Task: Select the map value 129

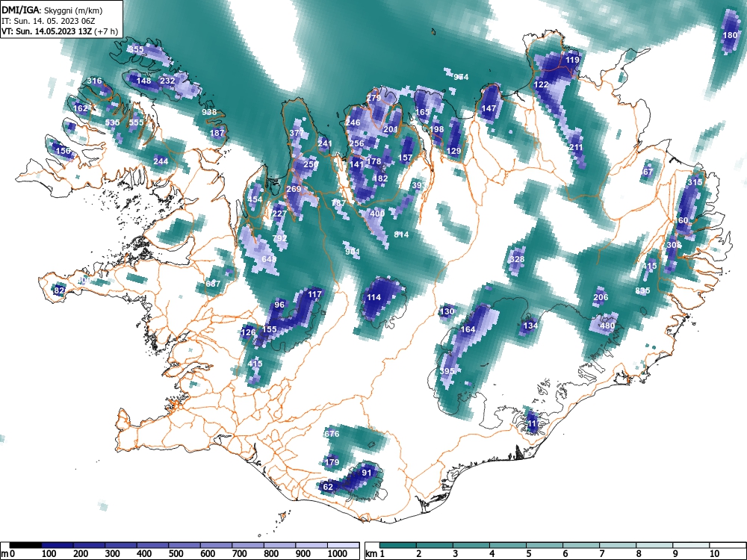Action: coord(454,151)
